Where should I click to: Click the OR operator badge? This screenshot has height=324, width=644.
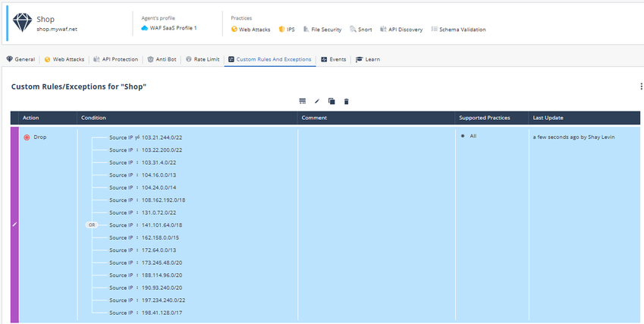click(x=92, y=225)
